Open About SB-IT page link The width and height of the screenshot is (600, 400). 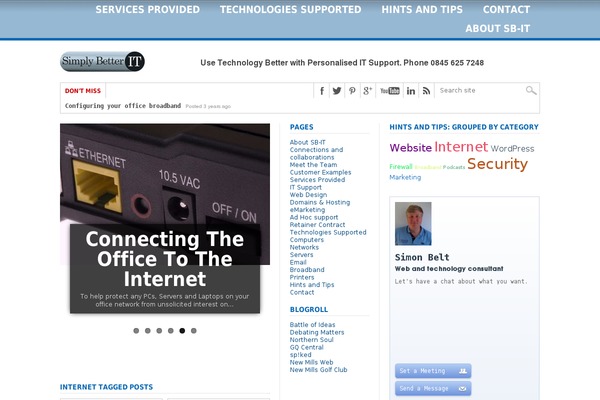(308, 142)
